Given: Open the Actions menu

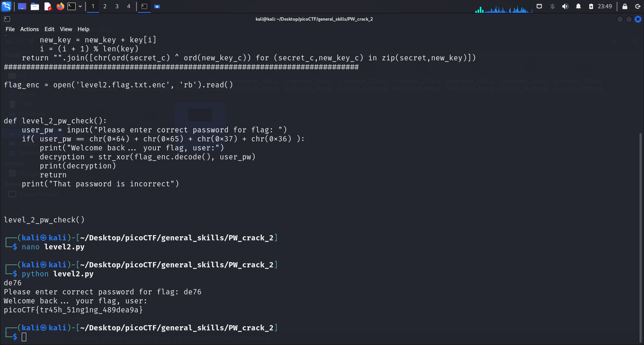Looking at the screenshot, I should pyautogui.click(x=29, y=29).
